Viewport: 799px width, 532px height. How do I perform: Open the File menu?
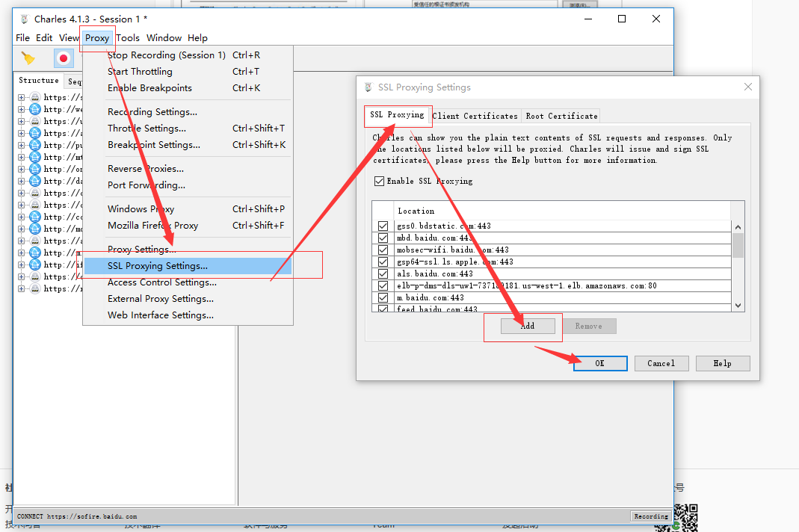[x=22, y=37]
